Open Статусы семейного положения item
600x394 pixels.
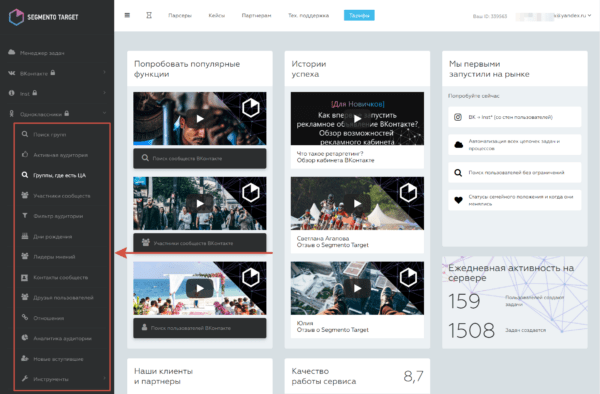[x=515, y=200]
